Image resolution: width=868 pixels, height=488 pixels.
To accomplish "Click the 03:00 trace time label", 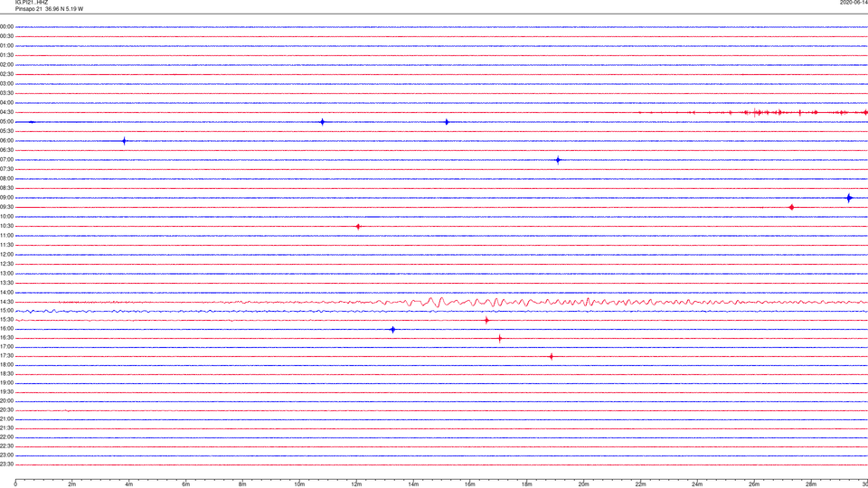I will 6,83.
